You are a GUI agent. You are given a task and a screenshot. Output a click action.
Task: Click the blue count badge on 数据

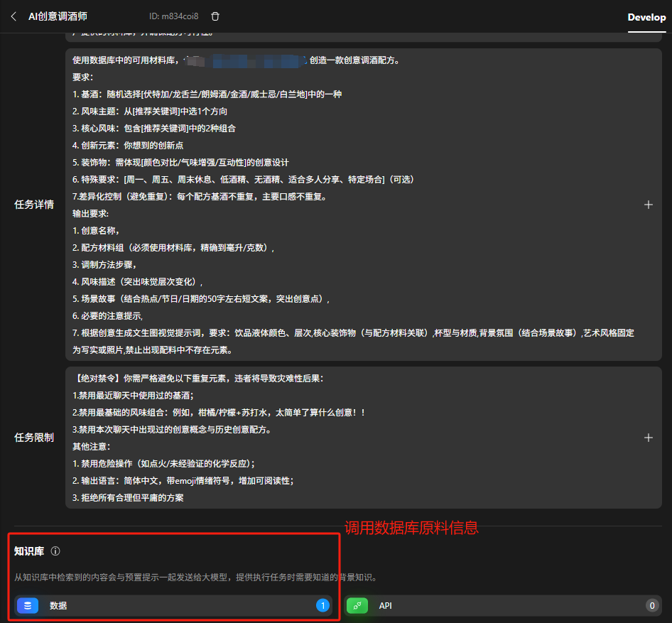pyautogui.click(x=323, y=605)
